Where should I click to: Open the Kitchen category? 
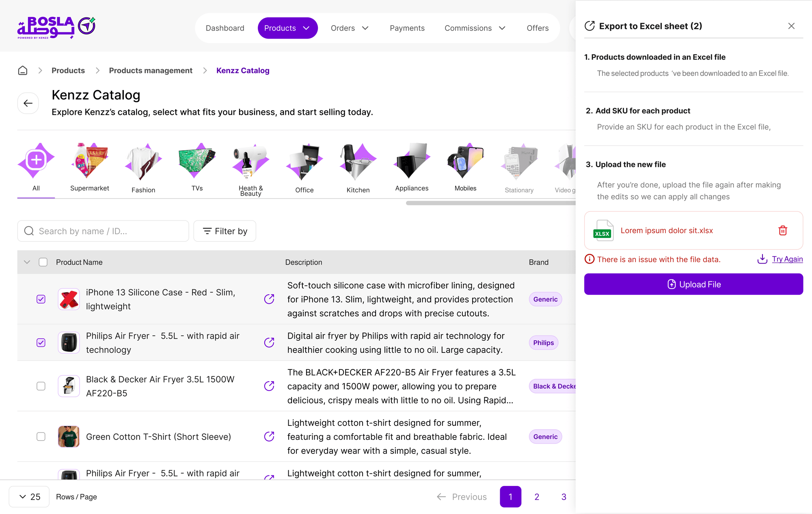coord(358,168)
